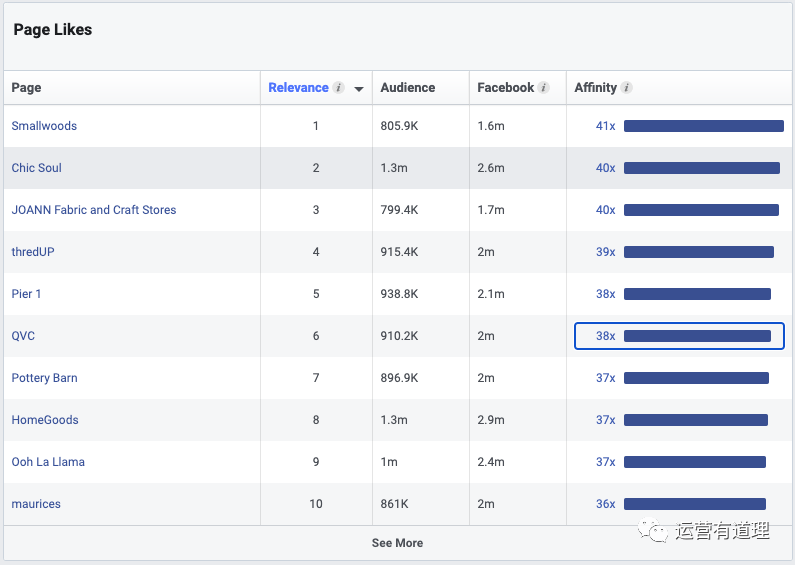Click the Relevance info icon
The width and height of the screenshot is (795, 565).
click(339, 88)
